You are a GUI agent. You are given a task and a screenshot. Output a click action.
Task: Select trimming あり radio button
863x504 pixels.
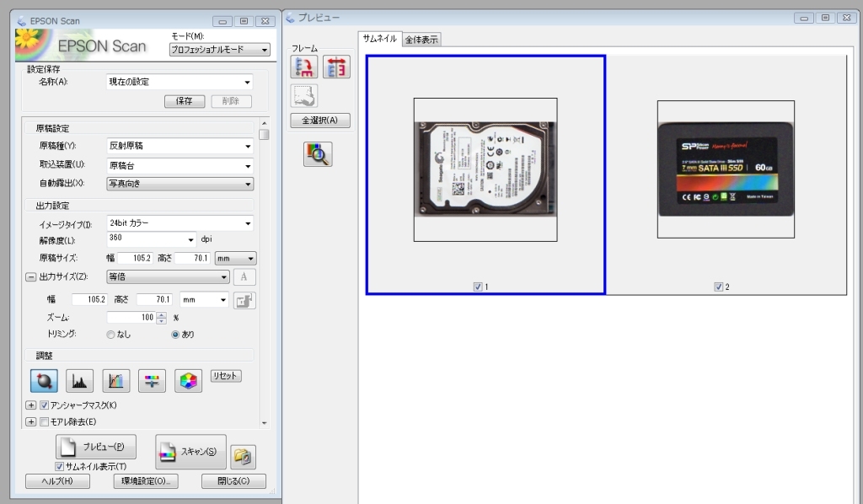[175, 335]
